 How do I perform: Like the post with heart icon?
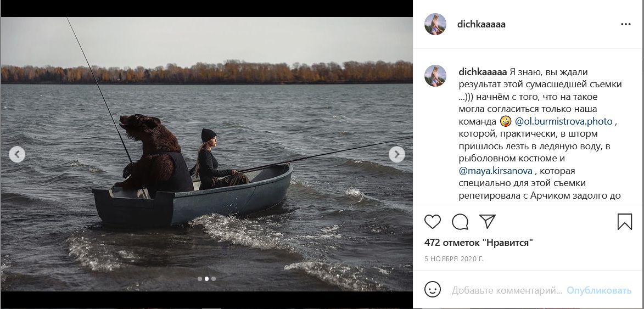[433, 222]
